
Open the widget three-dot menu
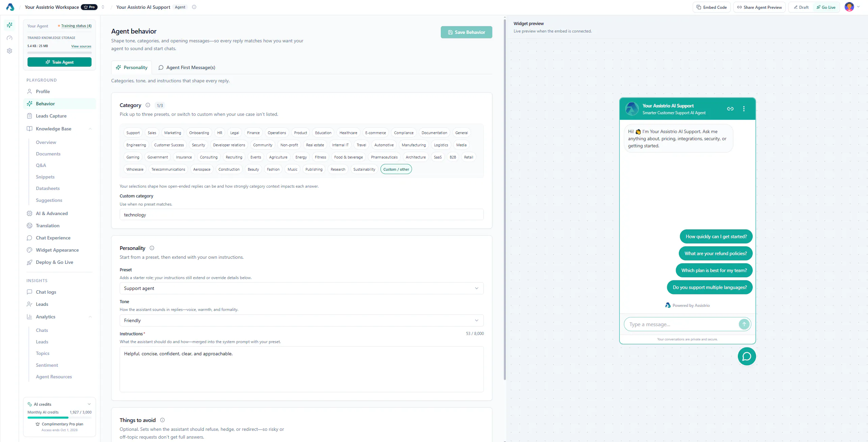(x=744, y=109)
